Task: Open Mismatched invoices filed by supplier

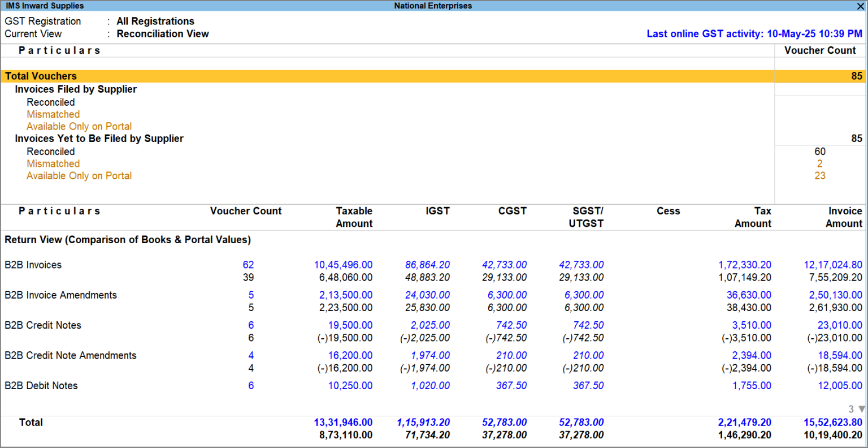Action: tap(53, 114)
